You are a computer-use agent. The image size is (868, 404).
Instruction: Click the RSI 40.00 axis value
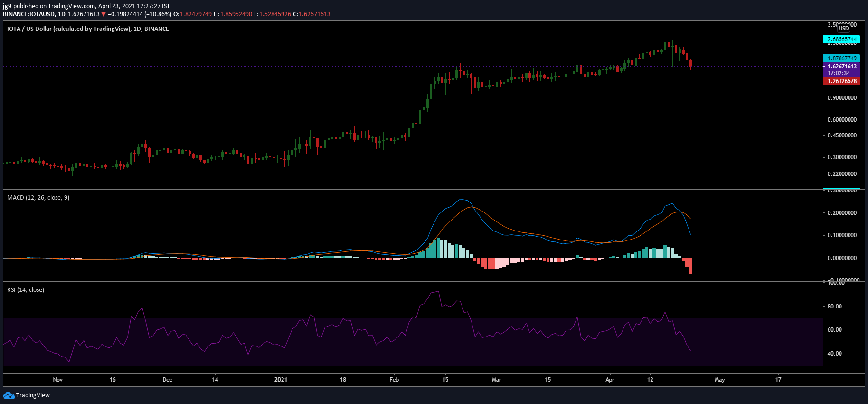(834, 354)
